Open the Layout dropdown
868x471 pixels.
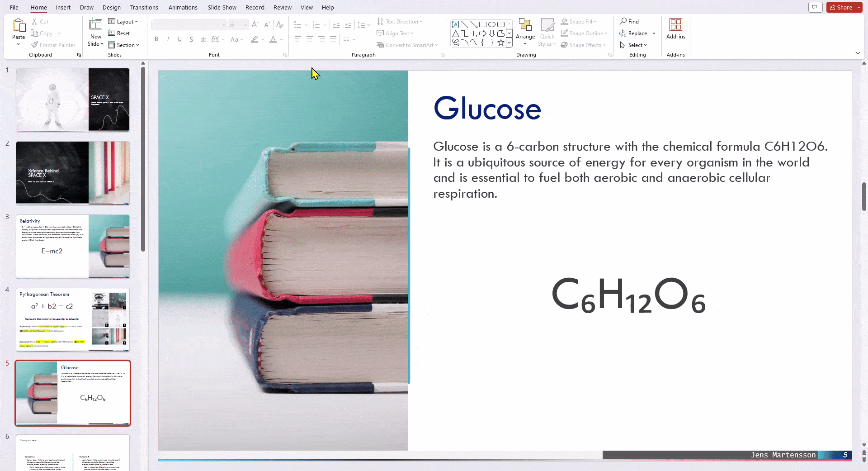123,21
